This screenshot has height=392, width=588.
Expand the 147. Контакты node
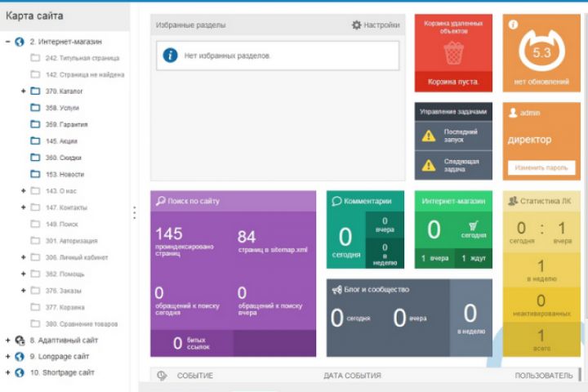(23, 207)
